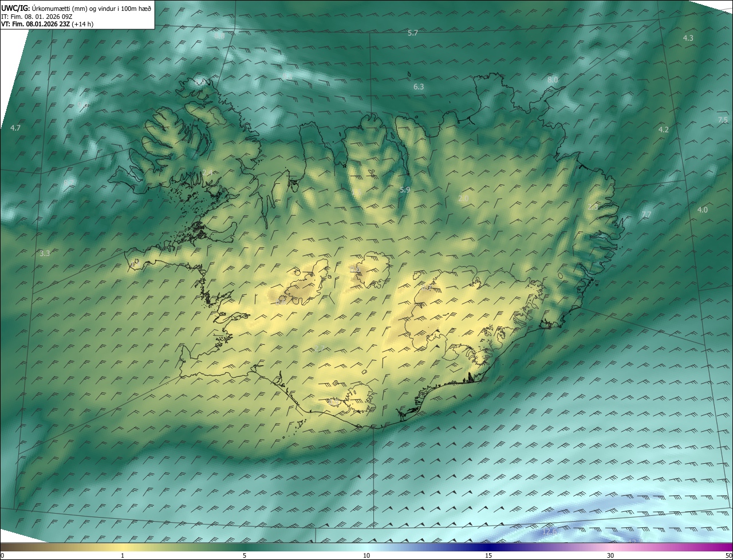Click the 7.7 value label
733x560 pixels.
point(647,215)
